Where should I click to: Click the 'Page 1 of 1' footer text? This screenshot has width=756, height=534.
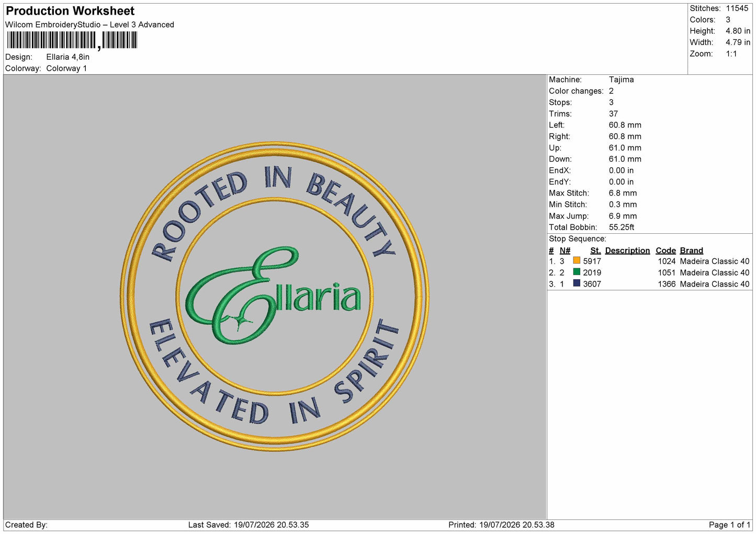[x=729, y=525]
